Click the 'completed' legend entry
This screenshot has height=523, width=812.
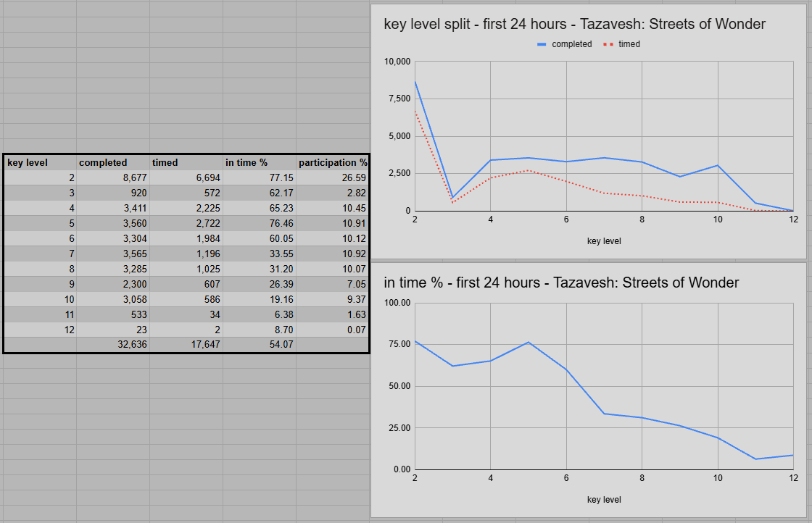572,44
